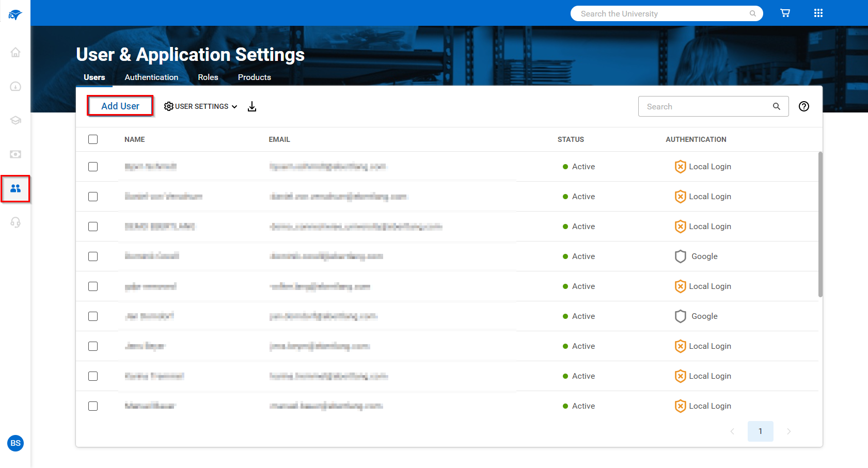Expand the USER SETTINGS dropdown

(x=201, y=106)
